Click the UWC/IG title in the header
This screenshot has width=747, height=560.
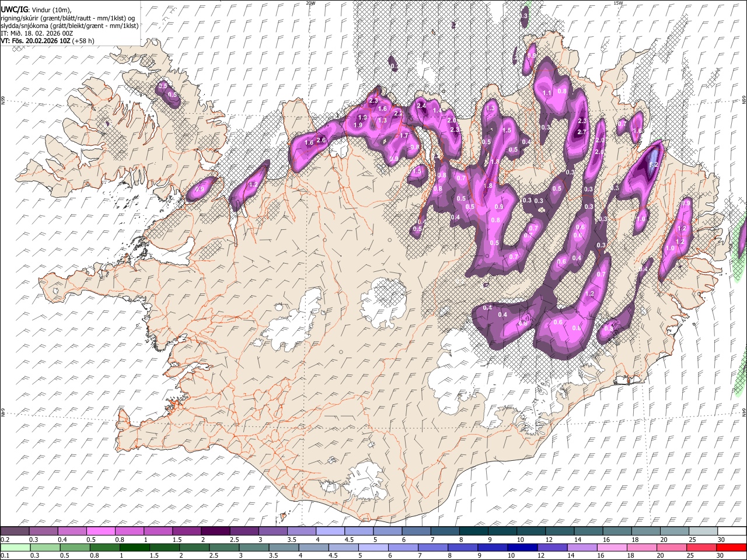[13, 9]
